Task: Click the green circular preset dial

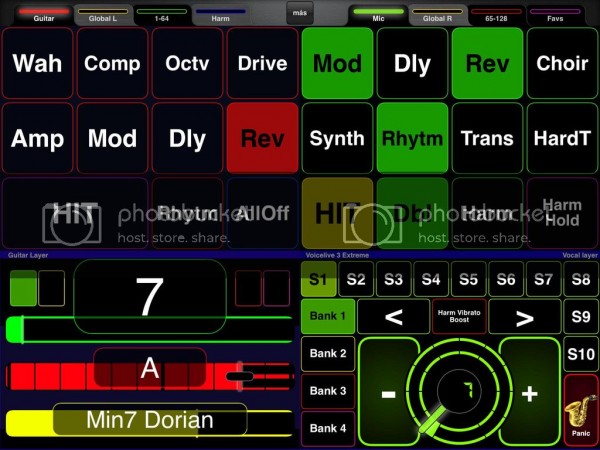Action: (459, 390)
